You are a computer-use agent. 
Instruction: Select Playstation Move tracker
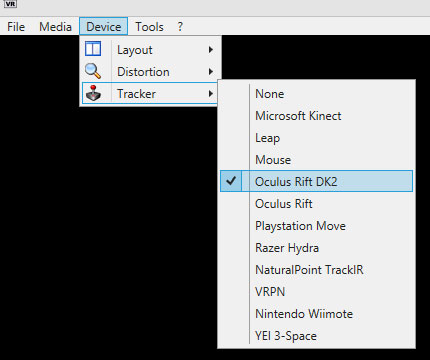click(x=316, y=226)
